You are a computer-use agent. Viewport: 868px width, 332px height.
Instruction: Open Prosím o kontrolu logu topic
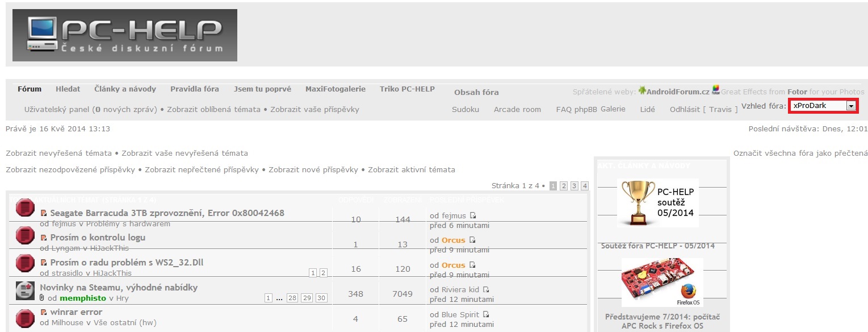coord(98,238)
